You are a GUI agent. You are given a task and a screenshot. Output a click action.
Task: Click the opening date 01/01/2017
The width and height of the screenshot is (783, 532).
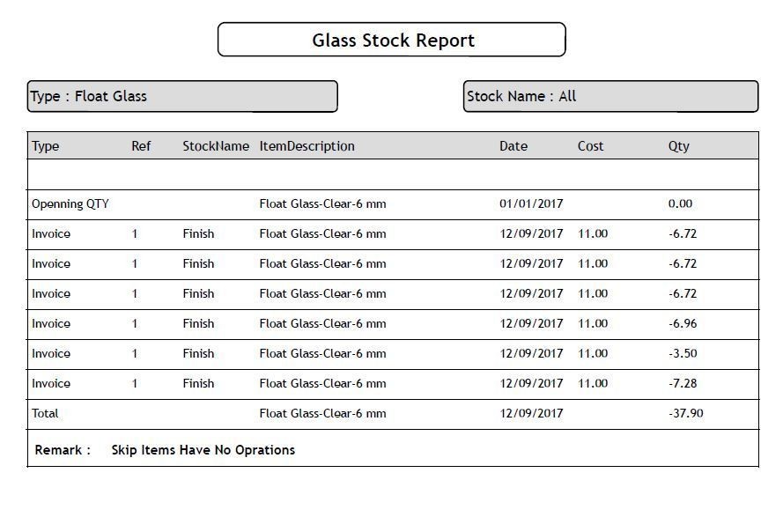531,204
